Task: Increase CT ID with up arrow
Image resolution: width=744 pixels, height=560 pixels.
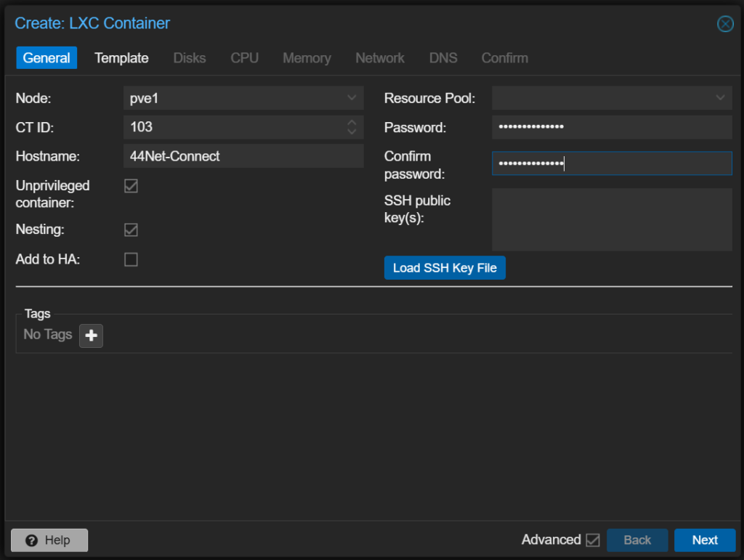Action: point(352,122)
